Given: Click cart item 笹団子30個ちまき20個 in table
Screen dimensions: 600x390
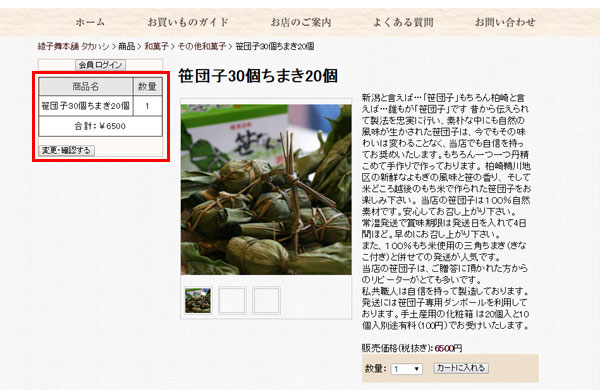Looking at the screenshot, I should tap(86, 106).
